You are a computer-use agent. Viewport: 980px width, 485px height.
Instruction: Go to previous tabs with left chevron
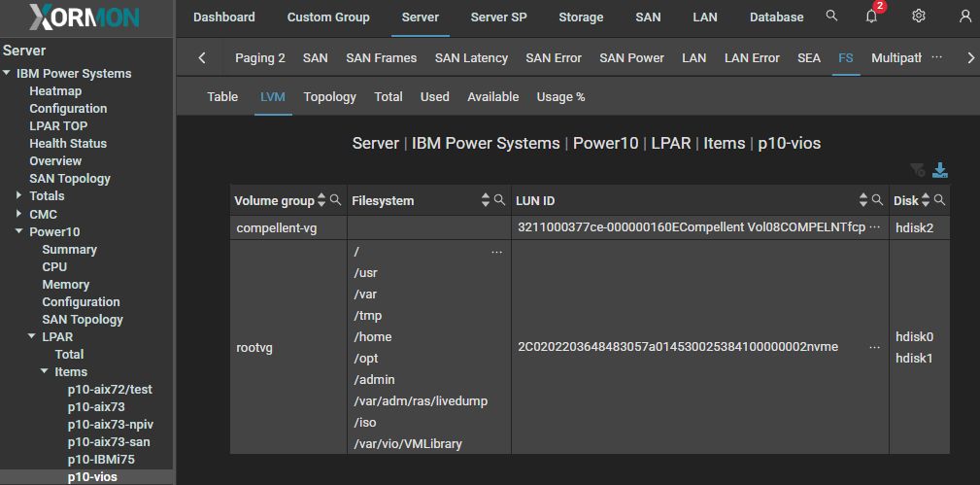[x=201, y=58]
